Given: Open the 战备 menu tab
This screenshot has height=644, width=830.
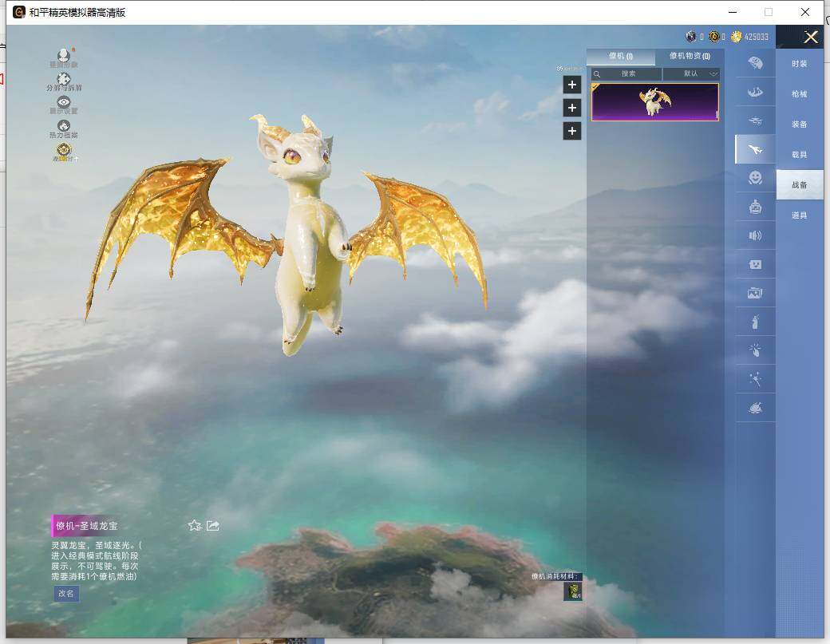Looking at the screenshot, I should (x=800, y=184).
